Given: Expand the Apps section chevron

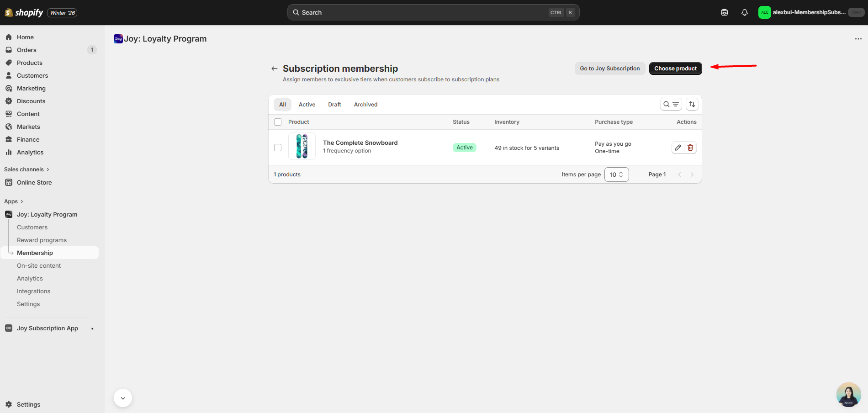Looking at the screenshot, I should [21, 201].
